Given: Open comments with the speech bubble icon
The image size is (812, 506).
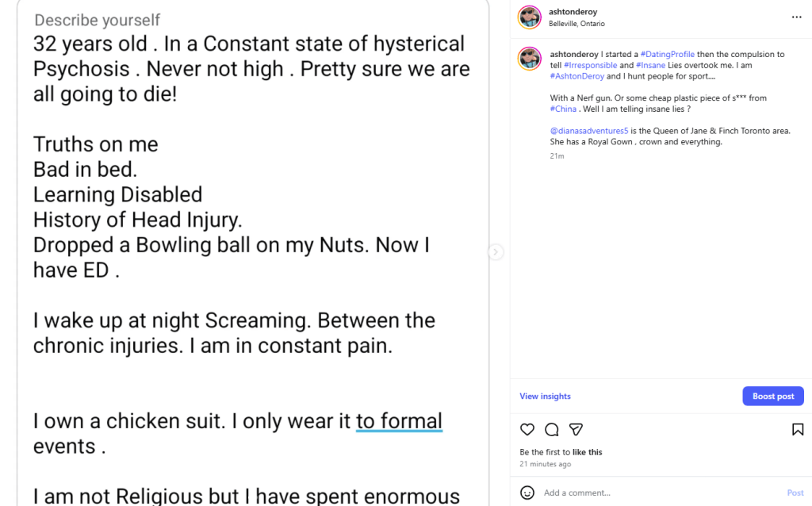Looking at the screenshot, I should pos(552,430).
